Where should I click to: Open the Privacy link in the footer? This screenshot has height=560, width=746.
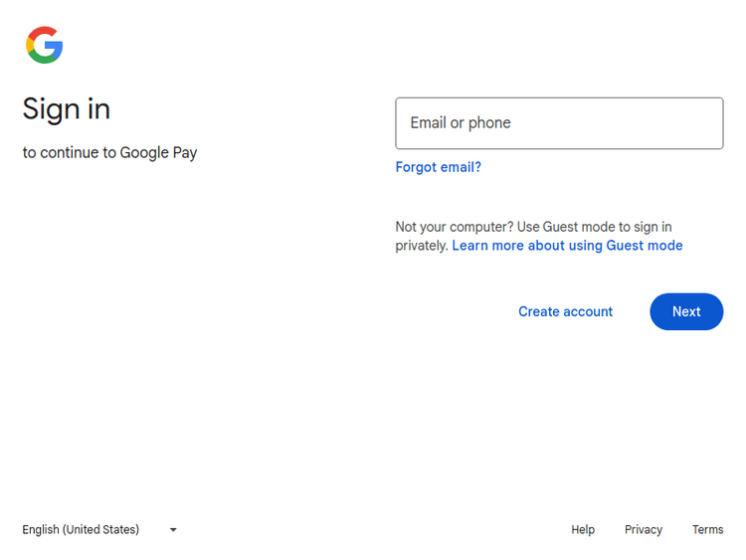[x=643, y=530]
